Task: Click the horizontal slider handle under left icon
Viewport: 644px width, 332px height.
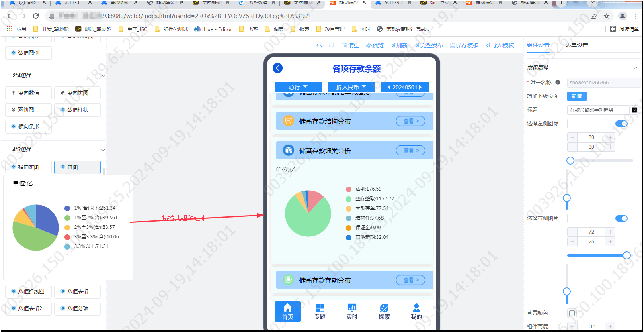Action: point(570,161)
